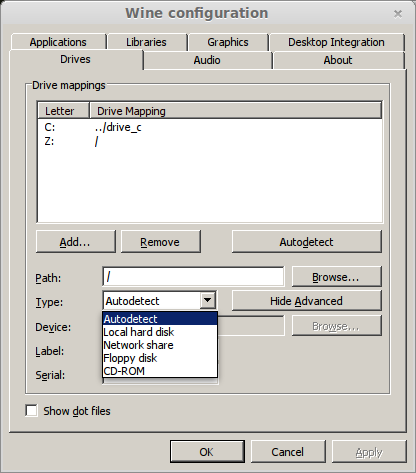Open the About tab
The image size is (416, 473).
click(338, 60)
